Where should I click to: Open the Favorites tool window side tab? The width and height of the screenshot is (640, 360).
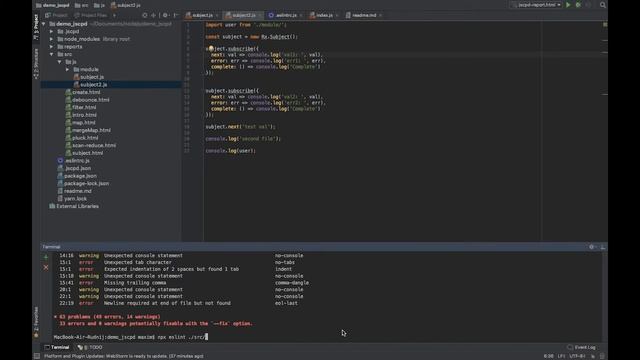tap(36, 322)
